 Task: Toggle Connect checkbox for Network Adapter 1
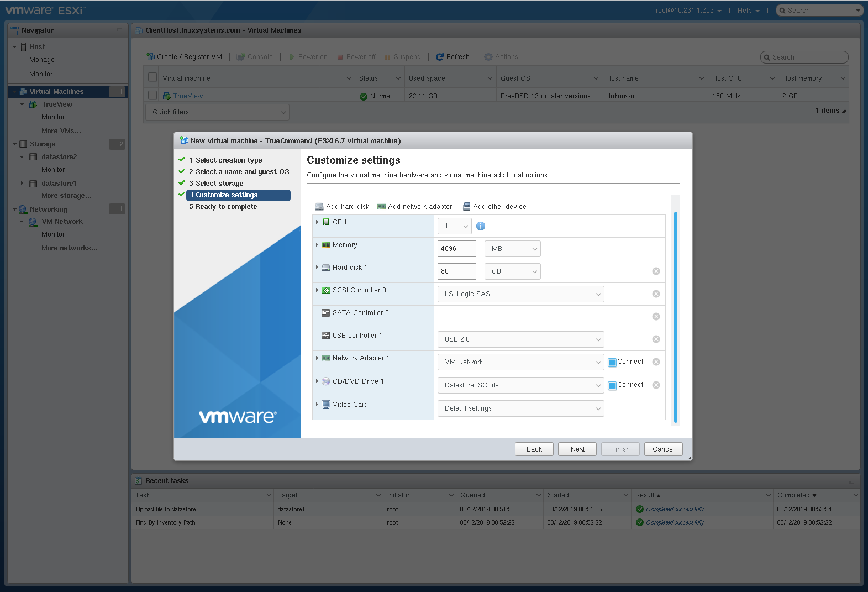click(x=612, y=363)
